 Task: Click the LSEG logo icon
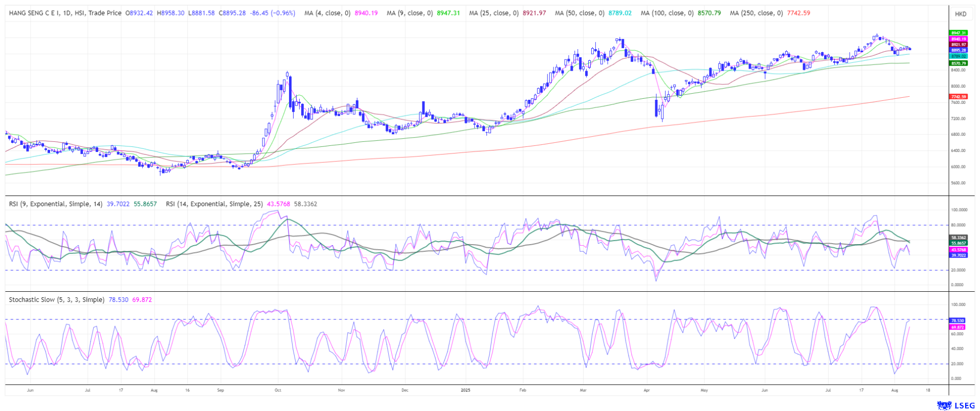click(x=944, y=405)
